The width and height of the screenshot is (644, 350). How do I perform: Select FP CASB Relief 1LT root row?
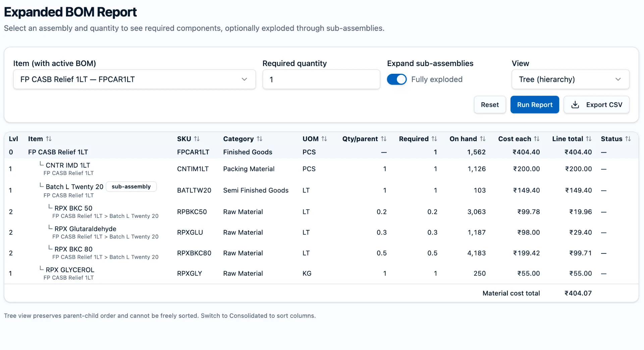321,152
